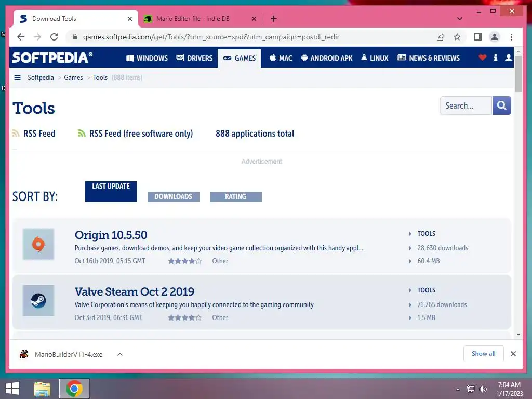Click Tools category in Valve Steam row
Screen dimensions: 532x399
point(426,290)
